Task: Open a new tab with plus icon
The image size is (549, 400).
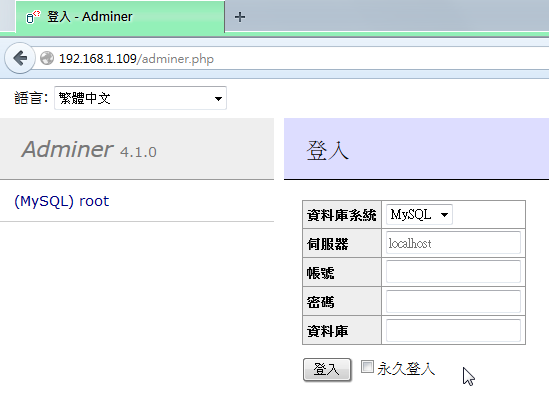Action: [240, 17]
